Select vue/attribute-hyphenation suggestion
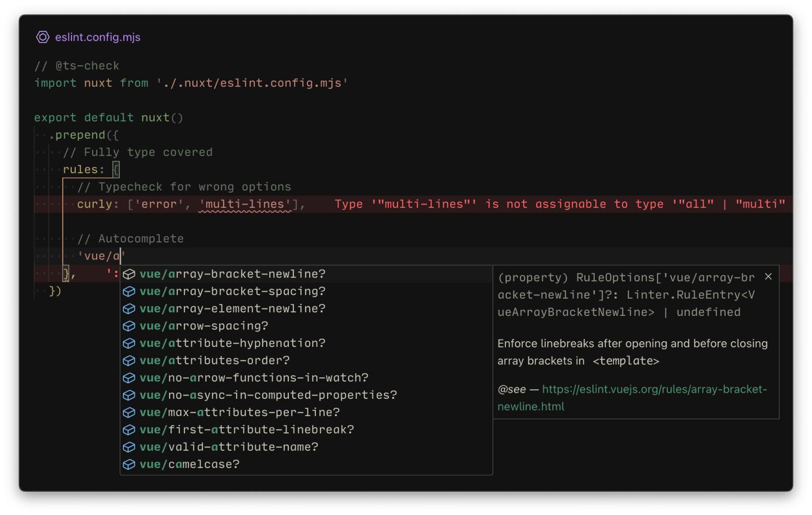The height and width of the screenshot is (515, 812). point(233,343)
